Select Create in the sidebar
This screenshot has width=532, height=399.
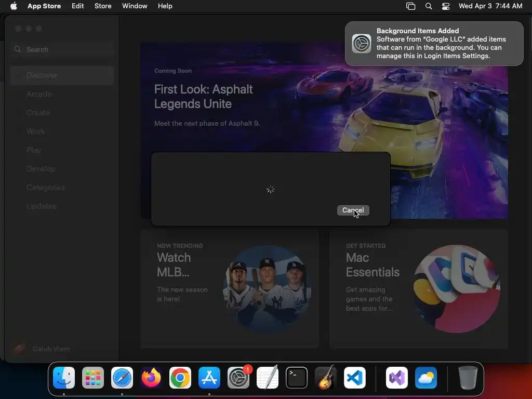[x=62, y=113]
